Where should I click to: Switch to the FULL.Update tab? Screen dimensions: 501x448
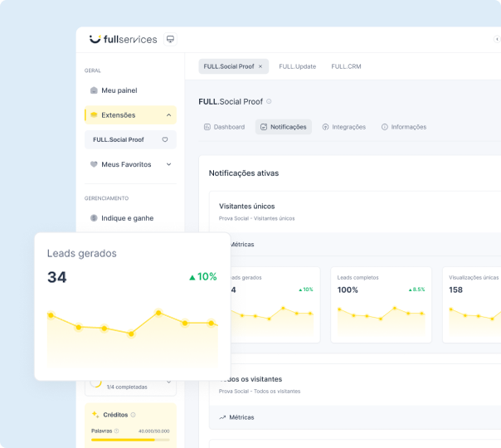coord(297,66)
